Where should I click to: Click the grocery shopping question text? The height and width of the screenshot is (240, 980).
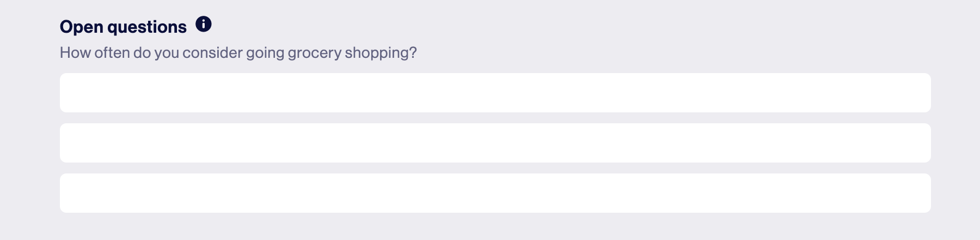(x=238, y=53)
